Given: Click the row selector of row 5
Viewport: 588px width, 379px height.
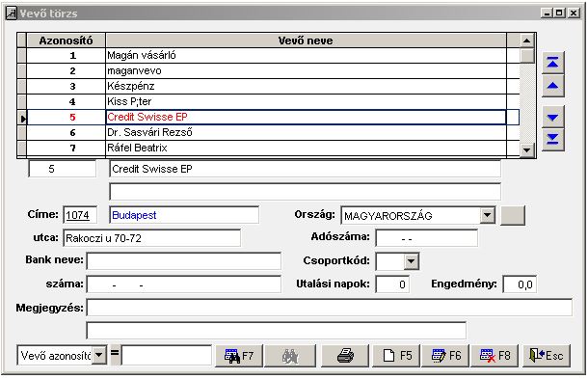Looking at the screenshot, I should tap(22, 118).
